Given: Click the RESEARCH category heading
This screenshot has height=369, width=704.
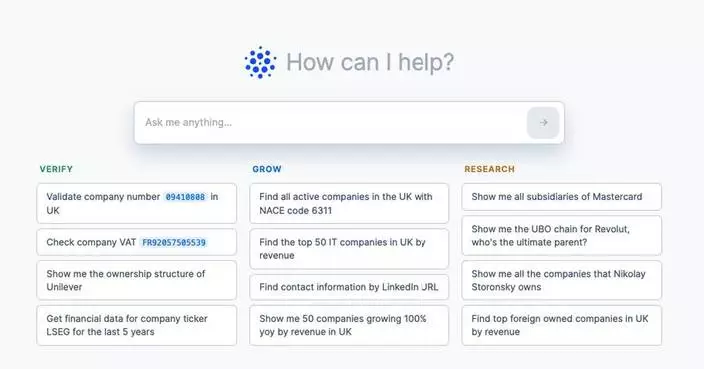Looking at the screenshot, I should [489, 169].
